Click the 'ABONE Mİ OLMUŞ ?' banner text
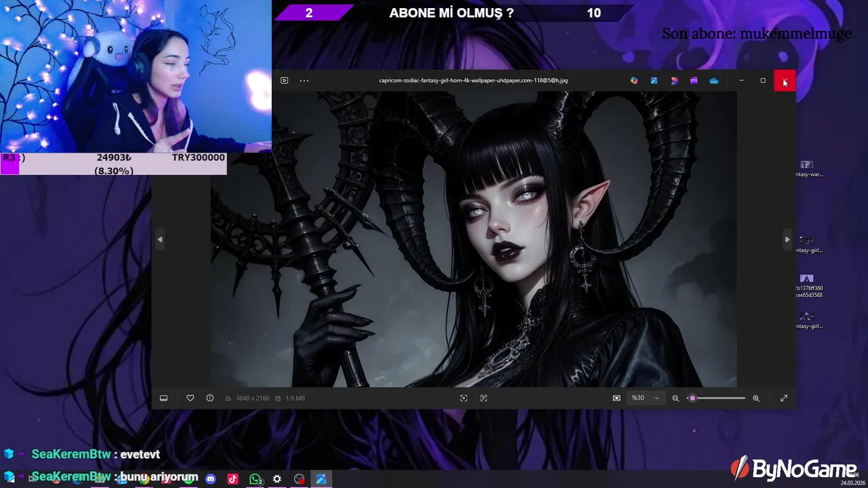The width and height of the screenshot is (868, 488). [x=452, y=13]
